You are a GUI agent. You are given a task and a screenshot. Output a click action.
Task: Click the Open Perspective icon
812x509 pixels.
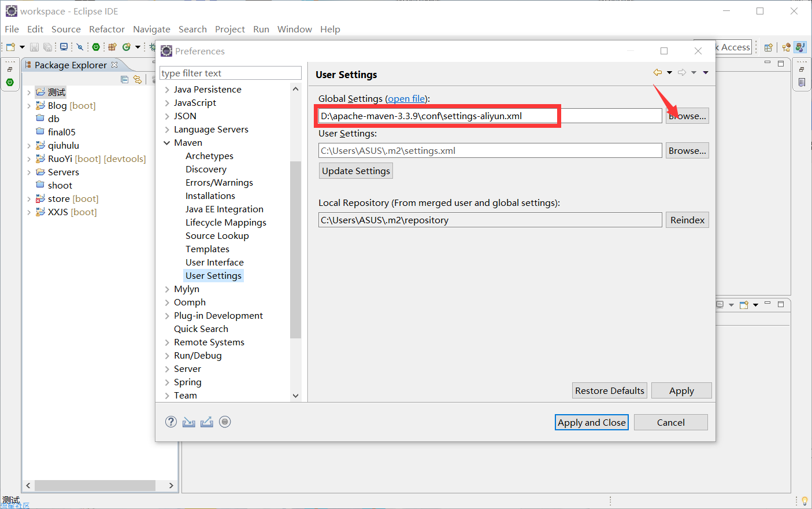(x=768, y=47)
